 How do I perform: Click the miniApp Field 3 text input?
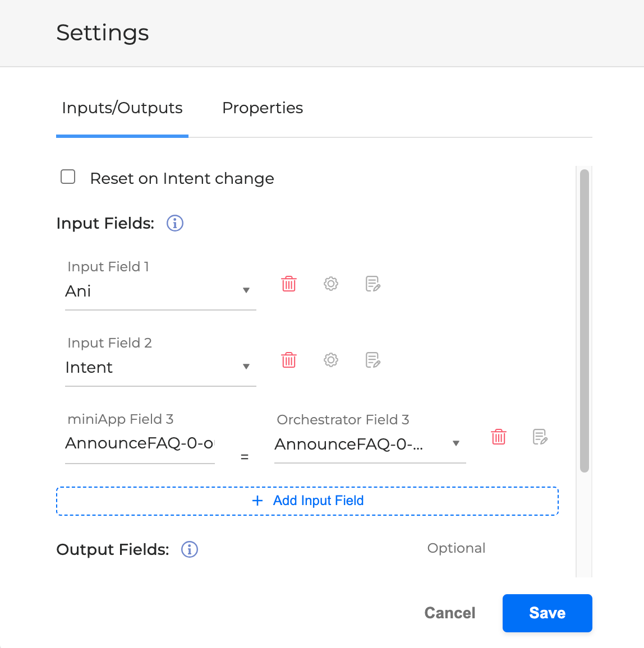tap(140, 443)
